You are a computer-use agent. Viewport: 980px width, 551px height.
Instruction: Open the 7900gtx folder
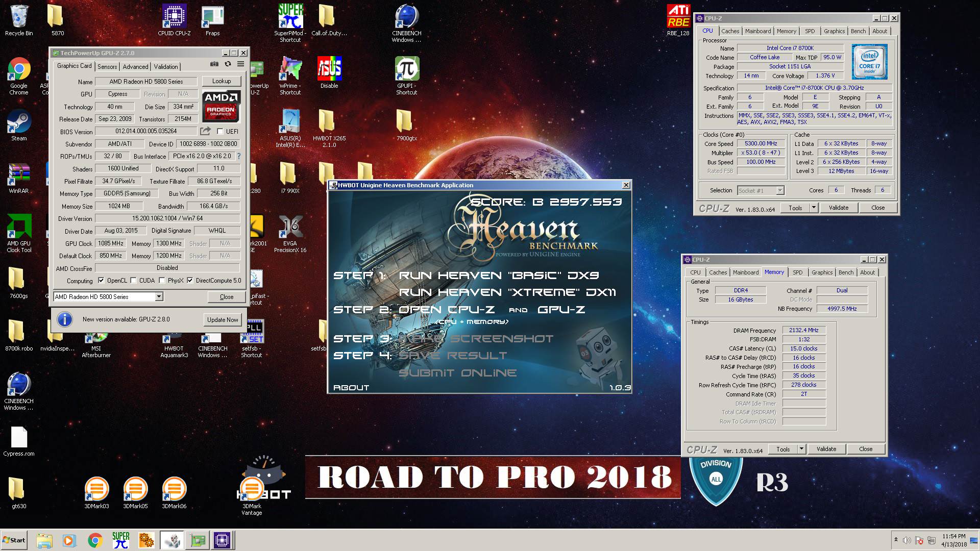pyautogui.click(x=407, y=126)
